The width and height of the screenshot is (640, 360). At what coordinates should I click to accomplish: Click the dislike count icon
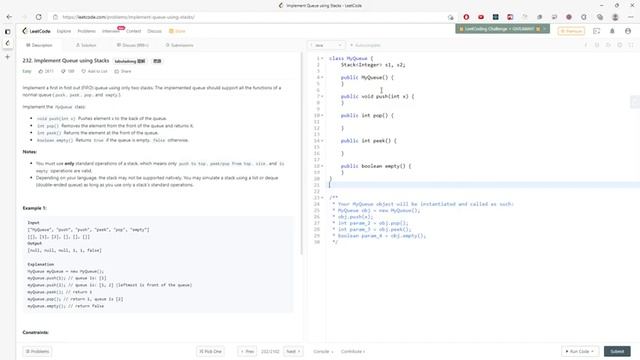(63, 71)
